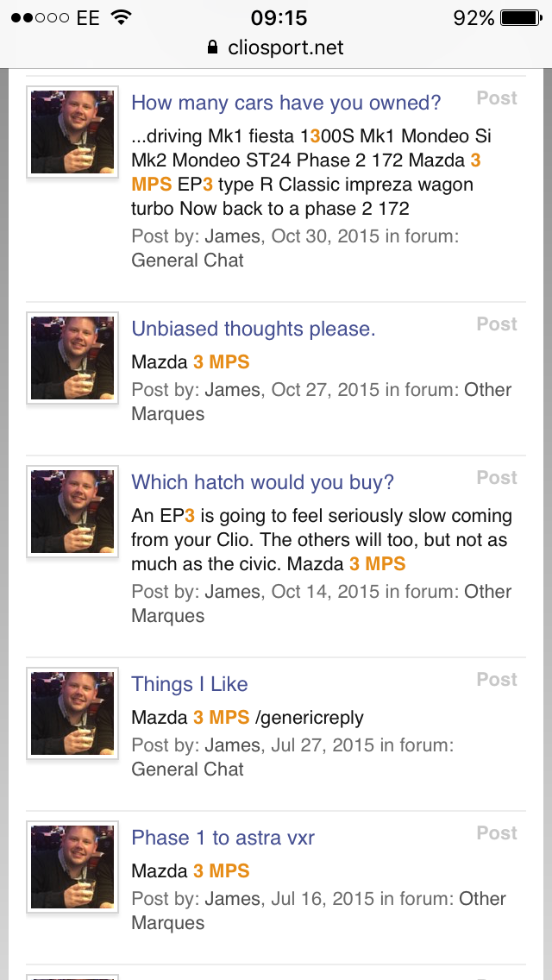Open avatar next to 'Unbiased thoughts please' post
Image resolution: width=552 pixels, height=980 pixels.
coord(72,358)
